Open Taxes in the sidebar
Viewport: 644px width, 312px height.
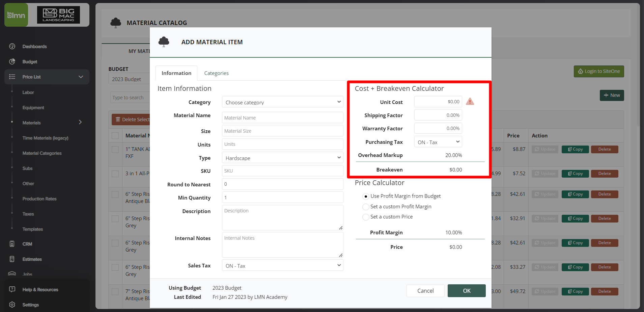pos(28,214)
